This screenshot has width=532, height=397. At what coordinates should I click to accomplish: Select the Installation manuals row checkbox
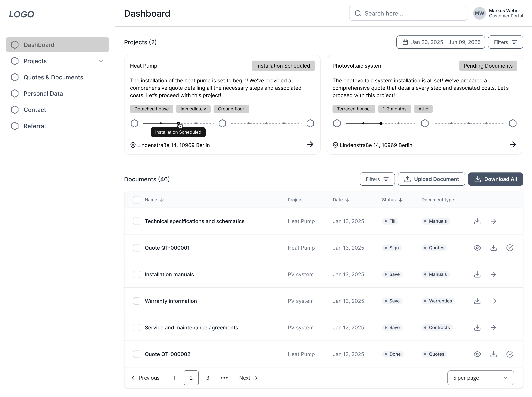click(137, 274)
